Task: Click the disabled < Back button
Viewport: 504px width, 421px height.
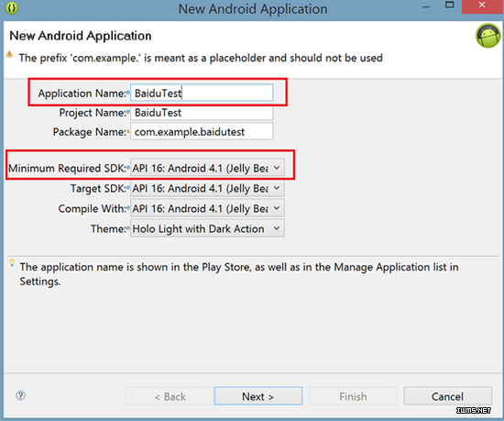Action: click(170, 396)
